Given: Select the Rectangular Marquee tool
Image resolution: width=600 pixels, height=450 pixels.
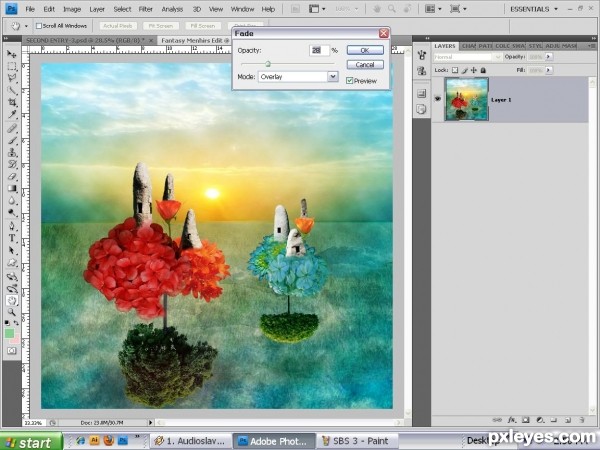Looking at the screenshot, I should pos(12,66).
